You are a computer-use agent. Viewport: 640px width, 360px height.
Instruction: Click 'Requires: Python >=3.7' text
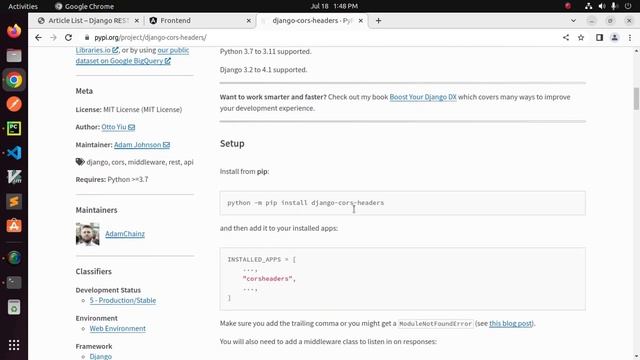coord(112,179)
